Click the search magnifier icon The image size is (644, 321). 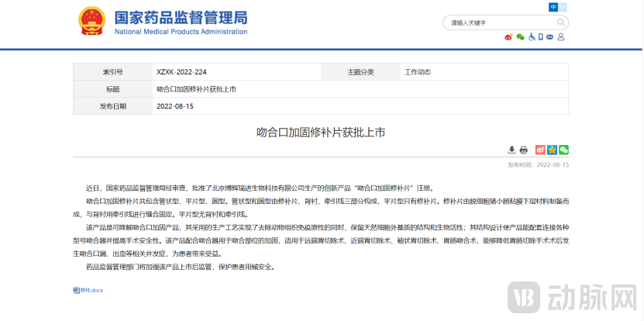click(x=560, y=22)
